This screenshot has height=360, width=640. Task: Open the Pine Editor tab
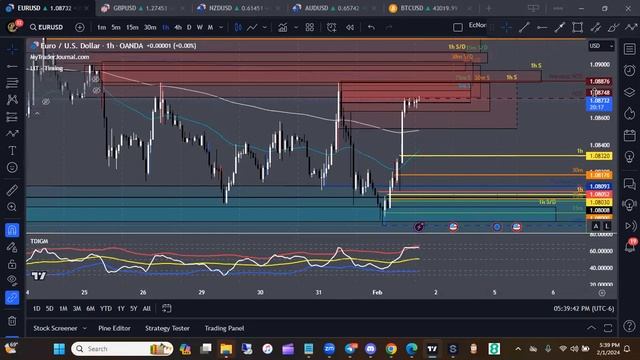tap(114, 328)
